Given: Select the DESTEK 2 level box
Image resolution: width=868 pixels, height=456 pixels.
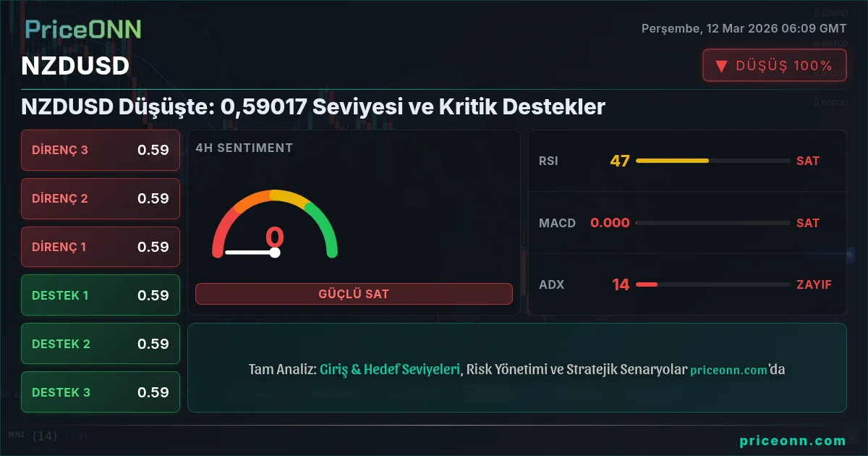Looking at the screenshot, I should [101, 344].
